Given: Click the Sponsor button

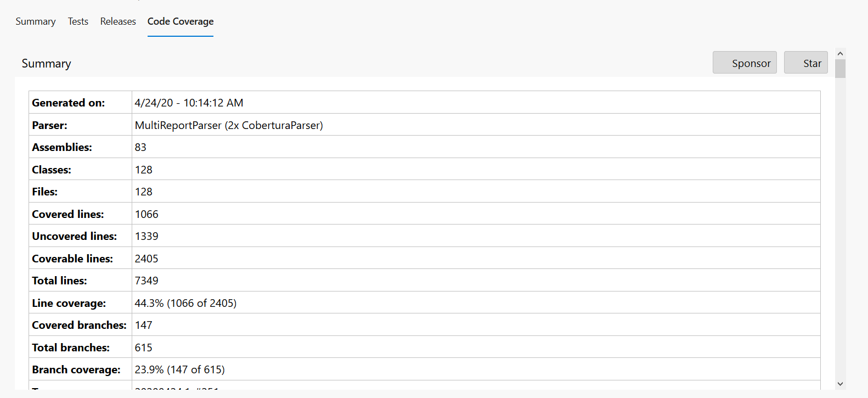Looking at the screenshot, I should (745, 63).
